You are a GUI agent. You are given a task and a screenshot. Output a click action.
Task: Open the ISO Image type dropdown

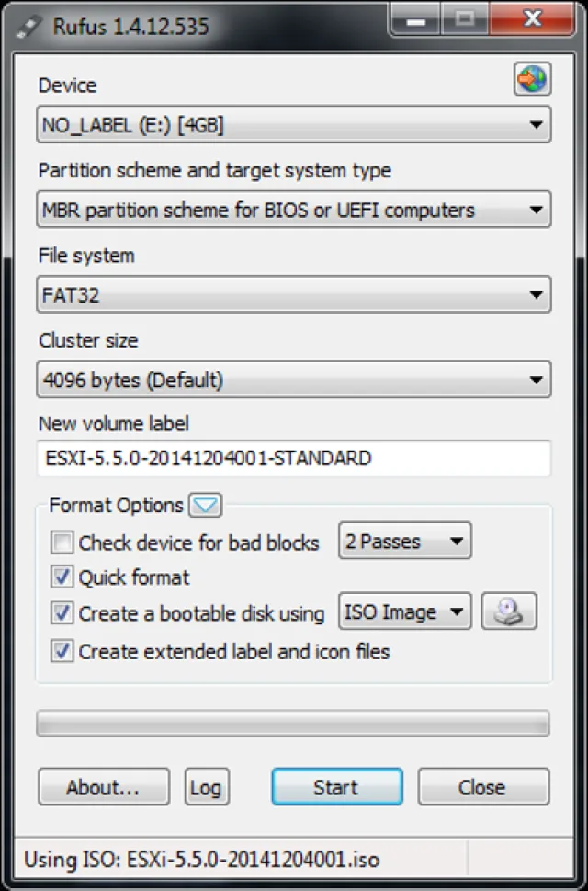[404, 611]
